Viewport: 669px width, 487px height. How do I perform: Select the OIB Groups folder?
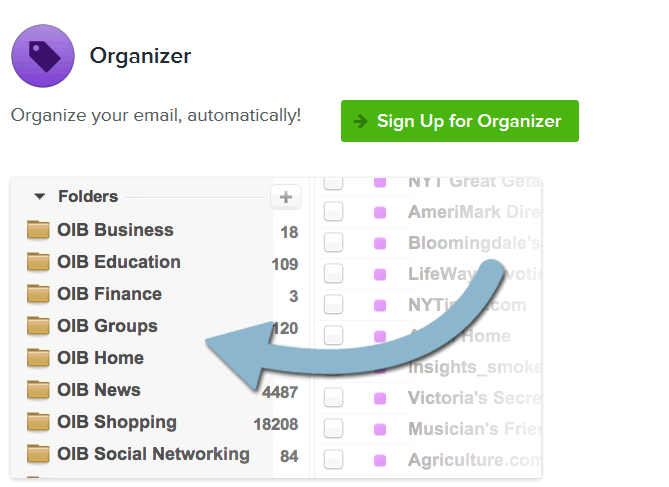click(x=108, y=326)
